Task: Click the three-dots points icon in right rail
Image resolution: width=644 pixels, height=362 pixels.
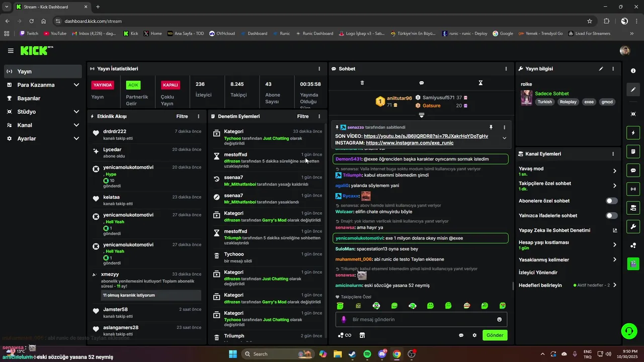Action: [633, 245]
